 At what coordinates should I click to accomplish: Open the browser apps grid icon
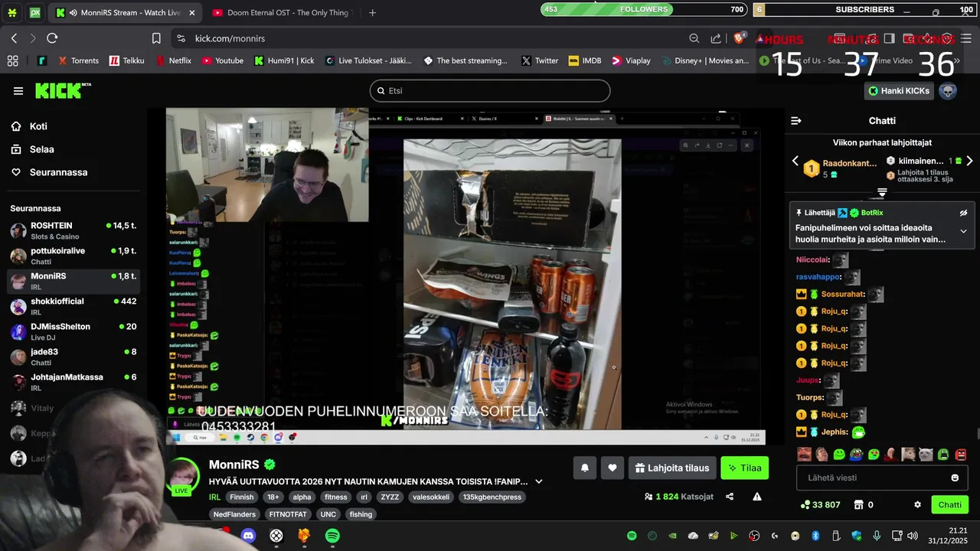[12, 60]
